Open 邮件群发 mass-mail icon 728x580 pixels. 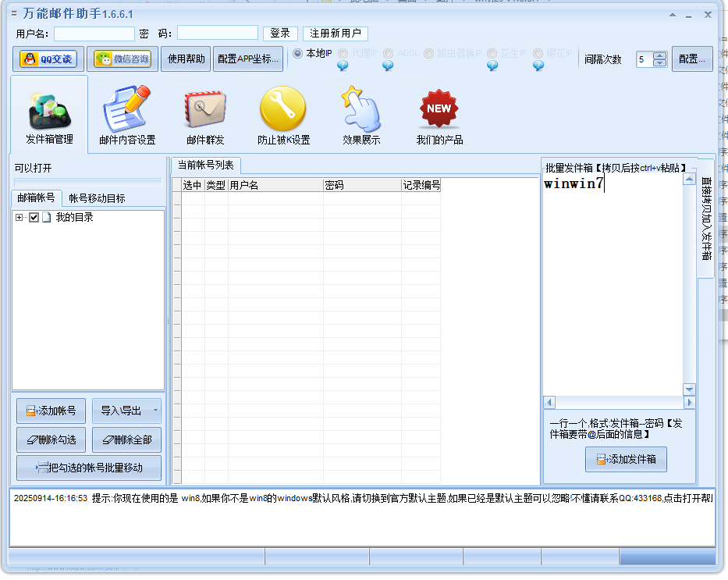coord(204,108)
